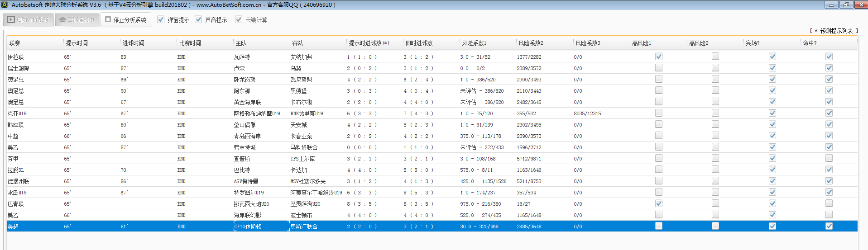Click the 停止分析系统 stop button

tap(125, 20)
